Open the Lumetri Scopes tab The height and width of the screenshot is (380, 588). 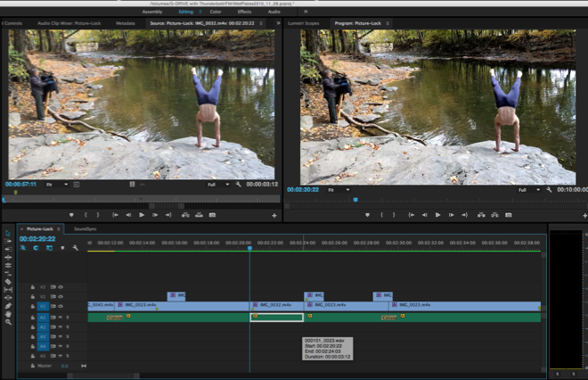[304, 23]
